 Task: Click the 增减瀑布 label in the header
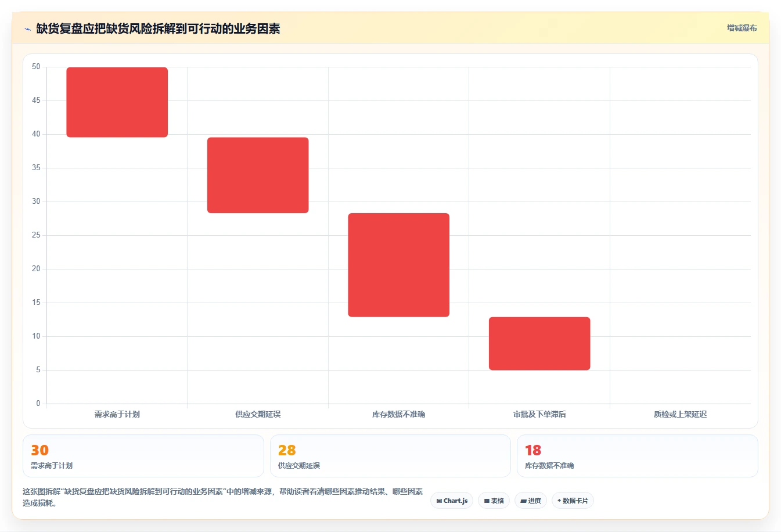(742, 28)
